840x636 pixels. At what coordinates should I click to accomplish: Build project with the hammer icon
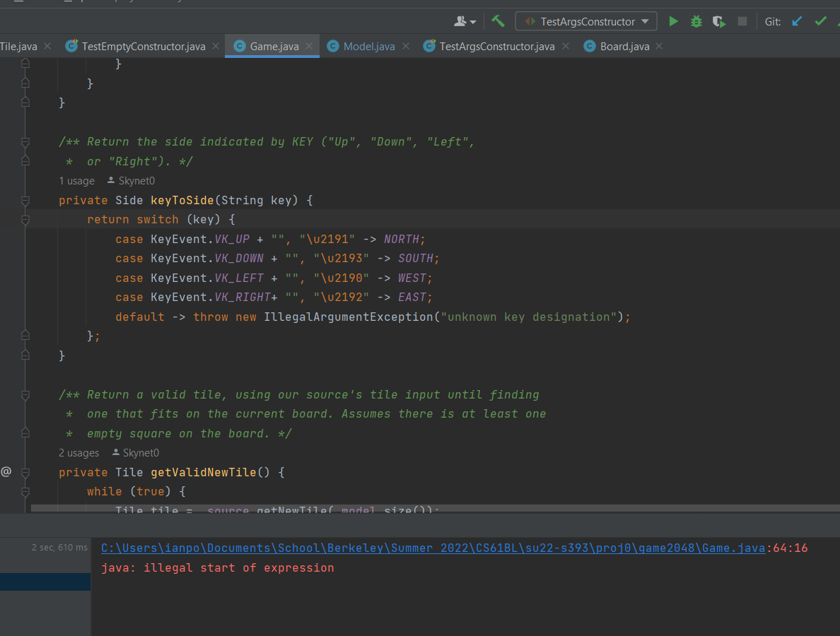pos(498,21)
